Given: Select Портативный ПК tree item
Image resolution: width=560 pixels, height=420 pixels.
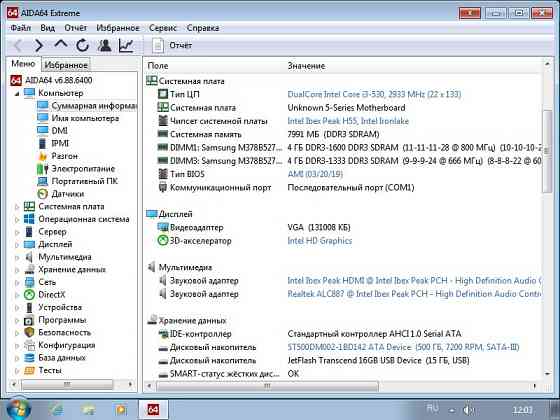Looking at the screenshot, I should (x=84, y=181).
